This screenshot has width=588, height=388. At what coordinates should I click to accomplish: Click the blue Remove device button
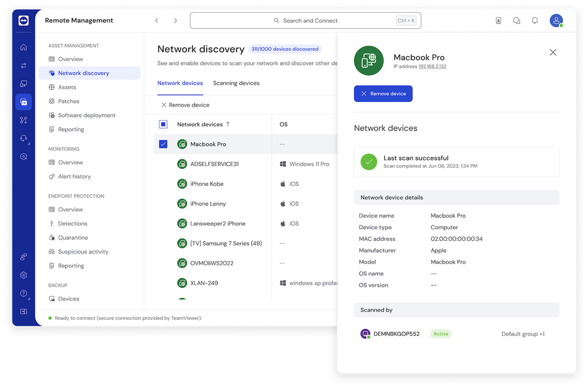[x=383, y=94]
